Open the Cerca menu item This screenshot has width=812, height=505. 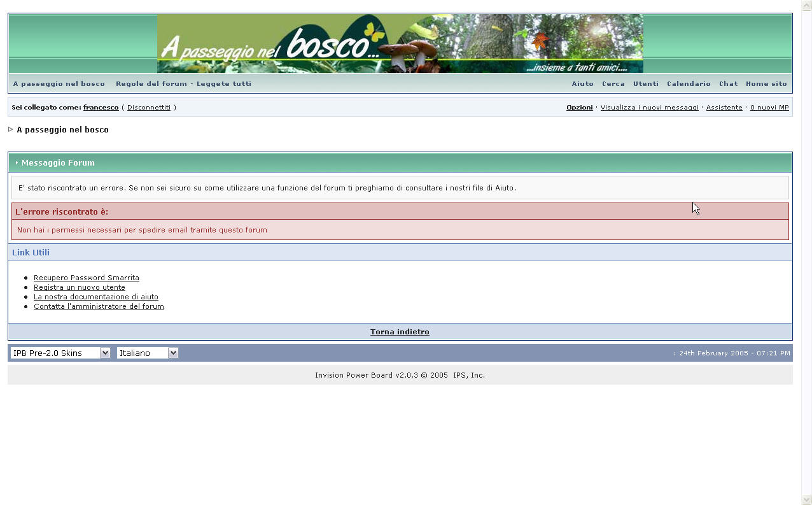[613, 84]
